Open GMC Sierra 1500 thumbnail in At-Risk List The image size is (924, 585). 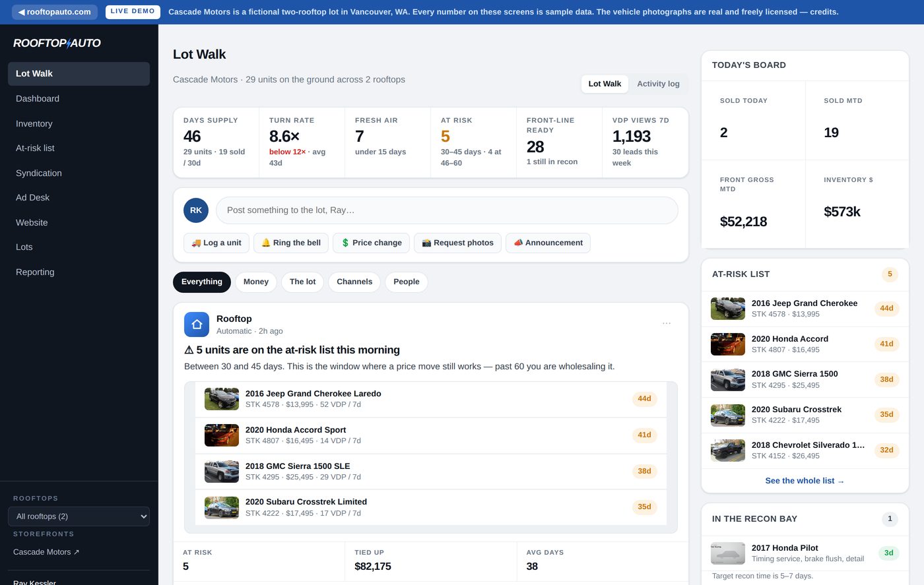click(x=728, y=379)
